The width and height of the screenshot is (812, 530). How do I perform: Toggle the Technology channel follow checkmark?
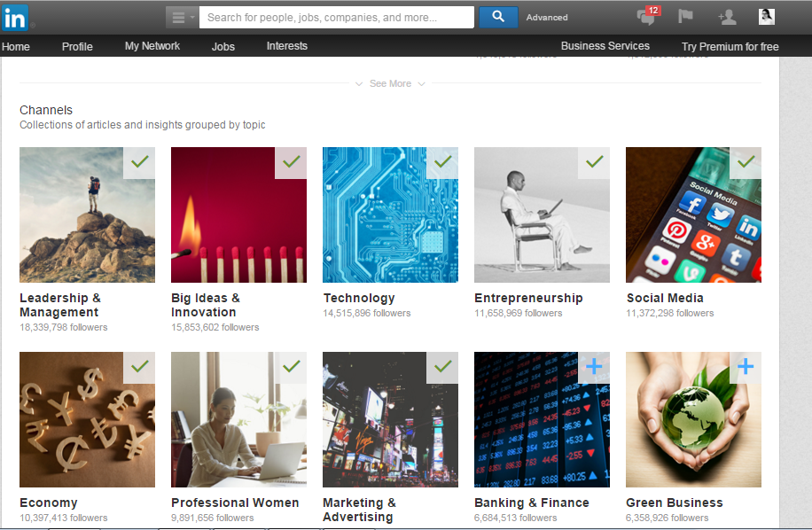point(442,162)
